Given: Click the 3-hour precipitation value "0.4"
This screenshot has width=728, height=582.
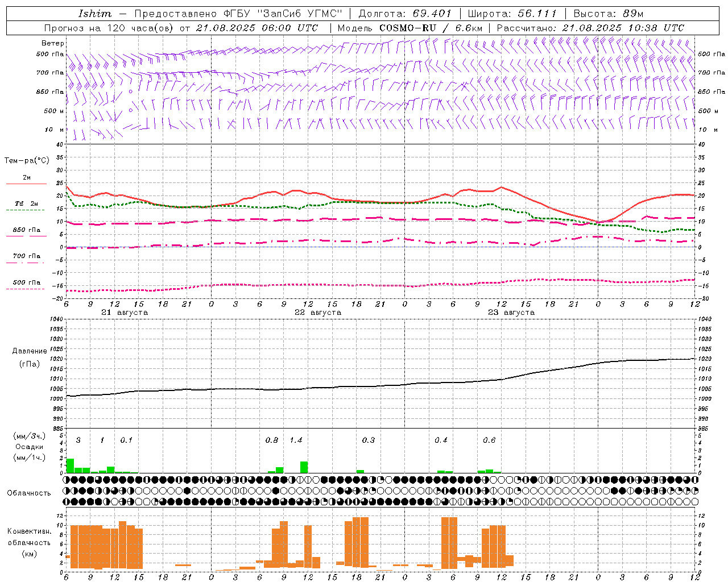Looking at the screenshot, I should click(x=441, y=440).
